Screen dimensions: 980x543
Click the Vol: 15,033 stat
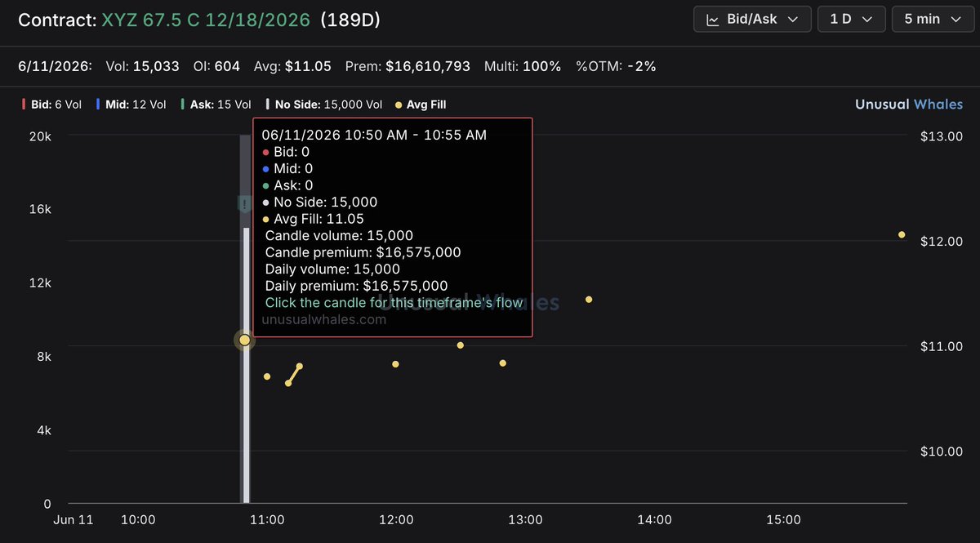click(143, 66)
